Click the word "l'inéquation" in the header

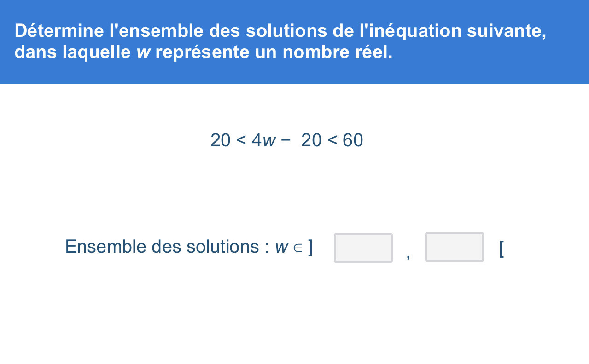411,31
